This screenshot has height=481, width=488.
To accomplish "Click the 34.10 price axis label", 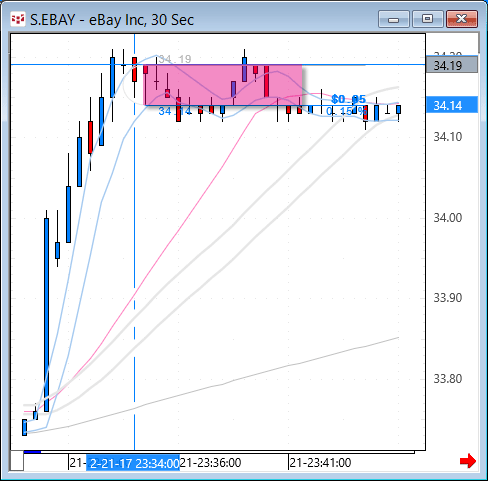I will [x=448, y=137].
